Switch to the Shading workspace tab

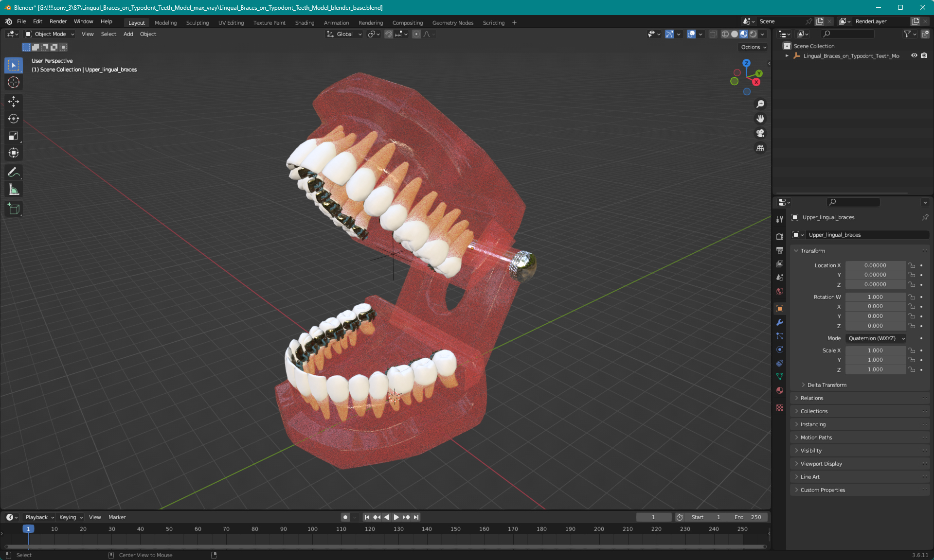(x=305, y=23)
